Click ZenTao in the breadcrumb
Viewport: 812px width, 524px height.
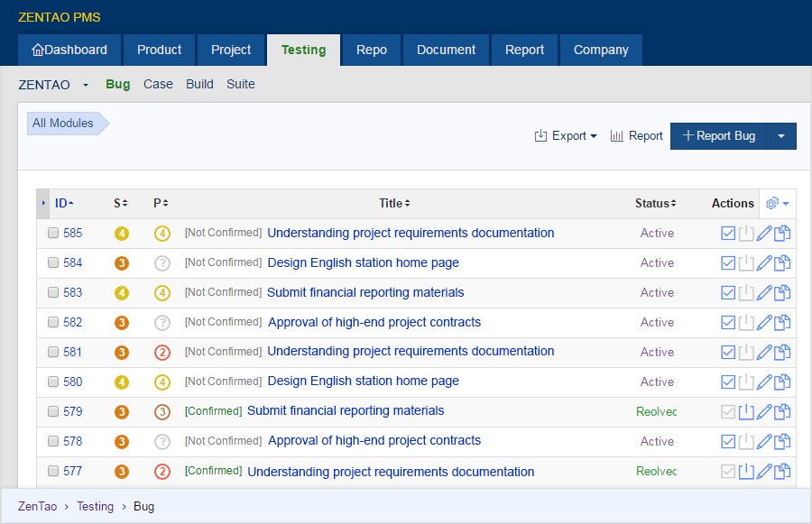point(37,506)
